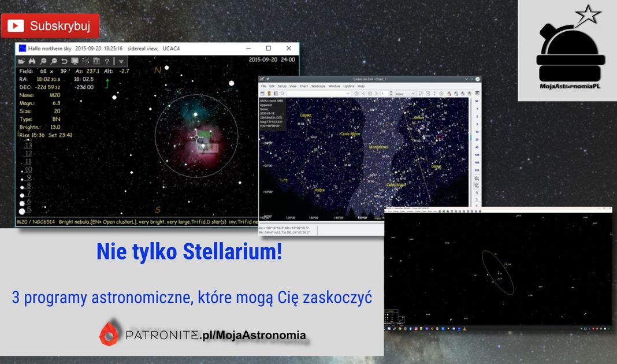Click the undo arrow in Hallo northern sky toolbar
This screenshot has width=617, height=364.
64,61
